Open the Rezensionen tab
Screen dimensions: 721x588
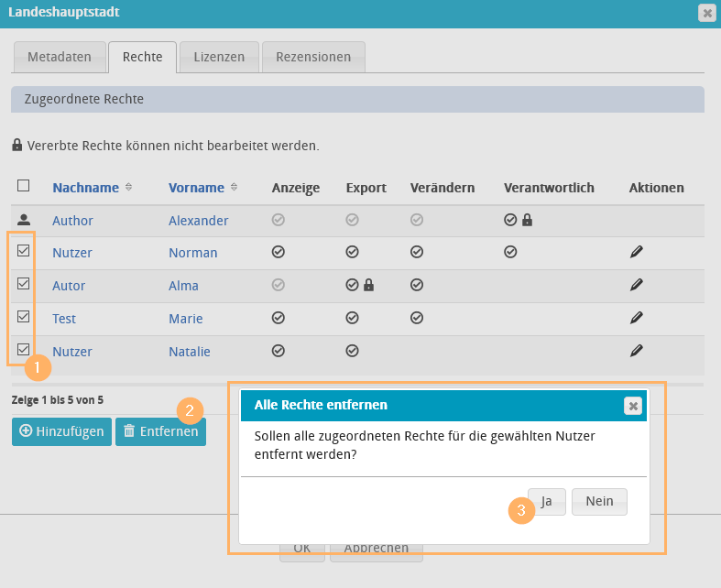(x=313, y=57)
